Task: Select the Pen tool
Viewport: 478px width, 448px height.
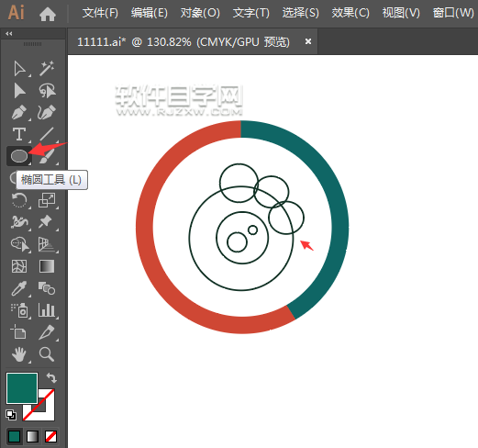Action: 19,113
